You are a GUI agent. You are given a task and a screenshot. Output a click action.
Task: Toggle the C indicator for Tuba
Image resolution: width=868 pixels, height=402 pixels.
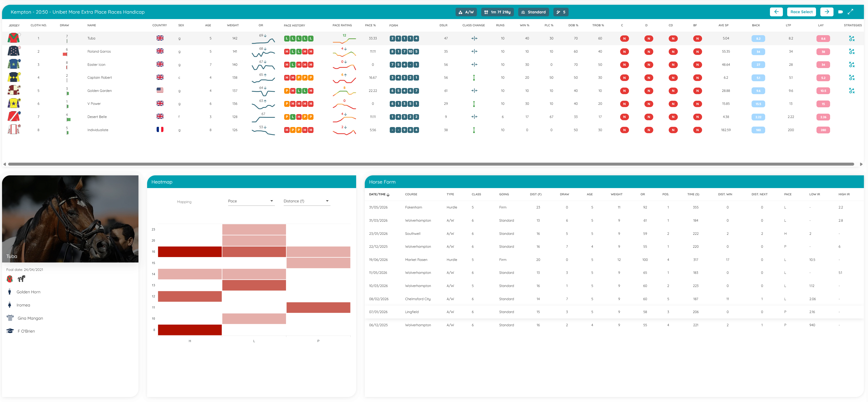(x=624, y=38)
